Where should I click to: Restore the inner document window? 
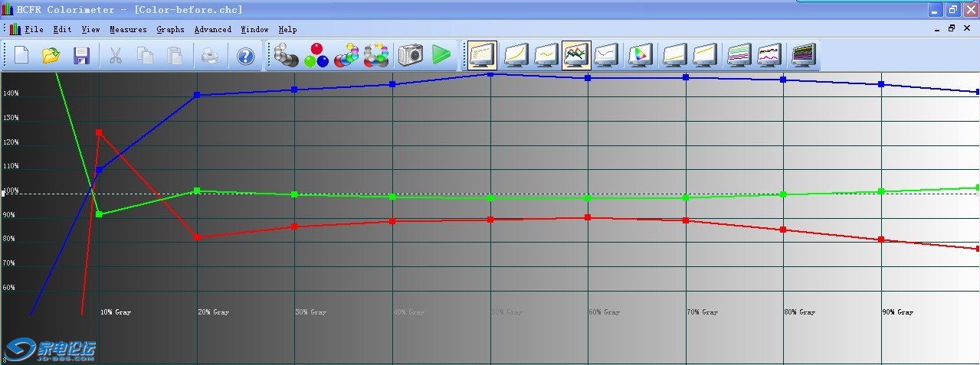(952, 28)
